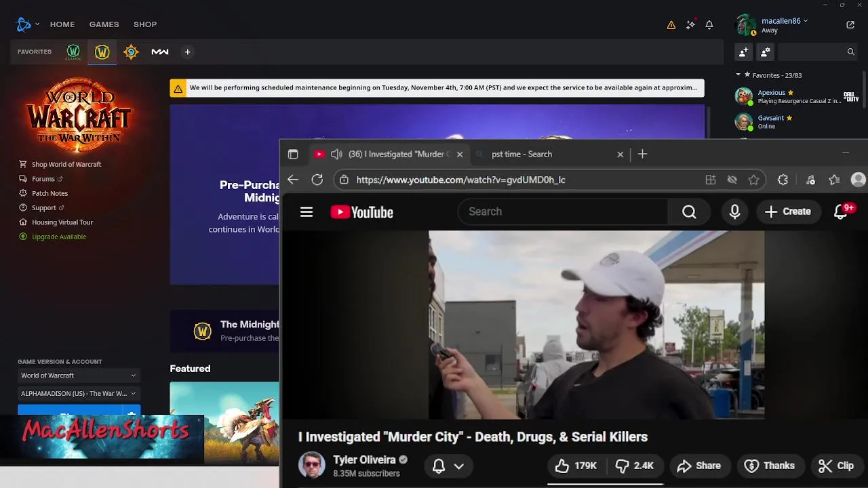The image size is (868, 488).
Task: Open the Battle.net logo menu
Action: pos(24,24)
